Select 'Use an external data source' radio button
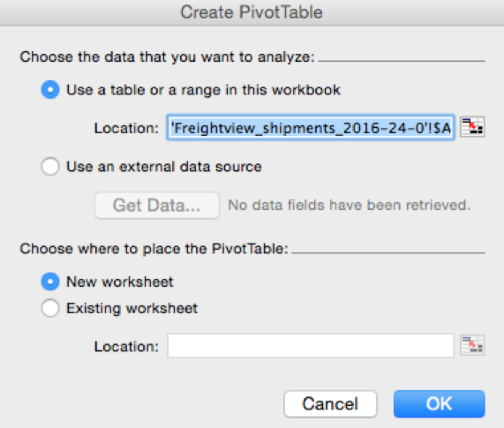Image resolution: width=504 pixels, height=428 pixels. (x=50, y=166)
